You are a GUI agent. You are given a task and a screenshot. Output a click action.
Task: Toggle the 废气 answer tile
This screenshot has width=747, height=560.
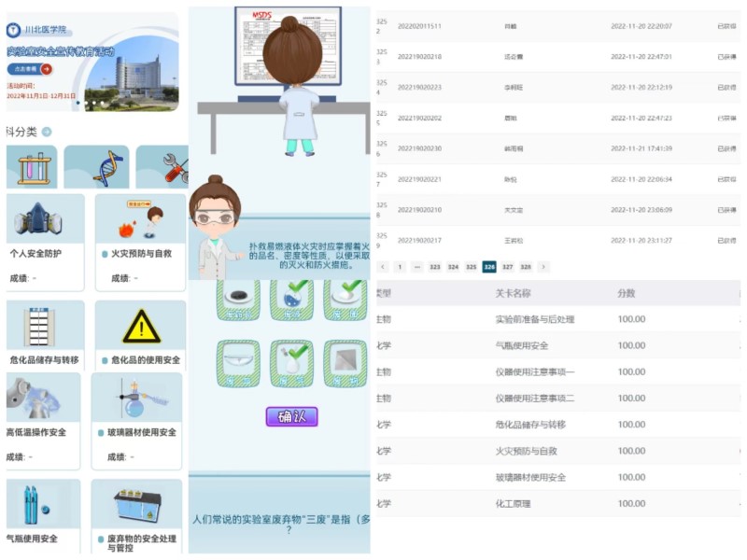tap(291, 362)
